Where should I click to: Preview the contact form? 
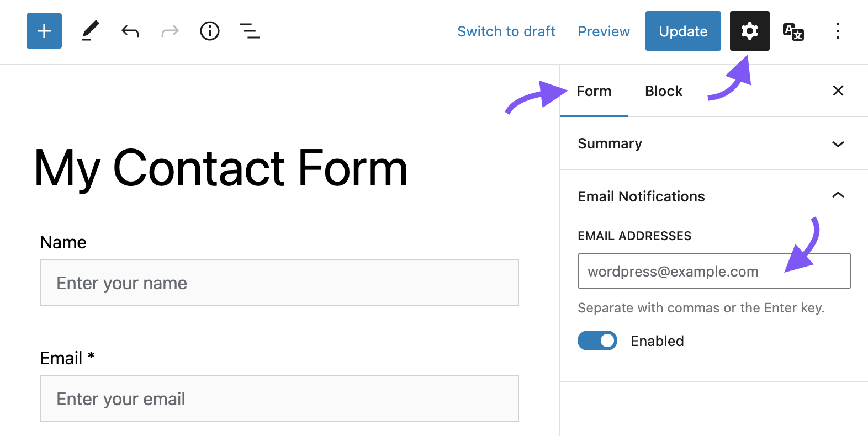[x=604, y=31]
